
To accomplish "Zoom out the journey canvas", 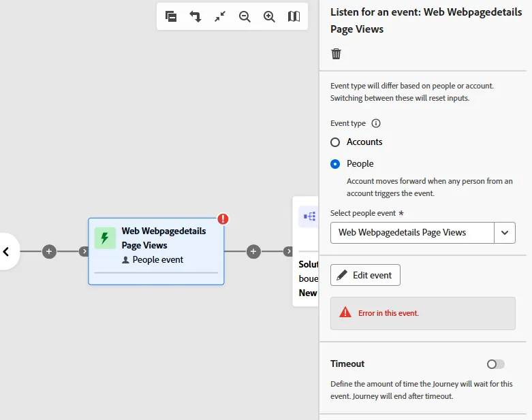I will 245,16.
